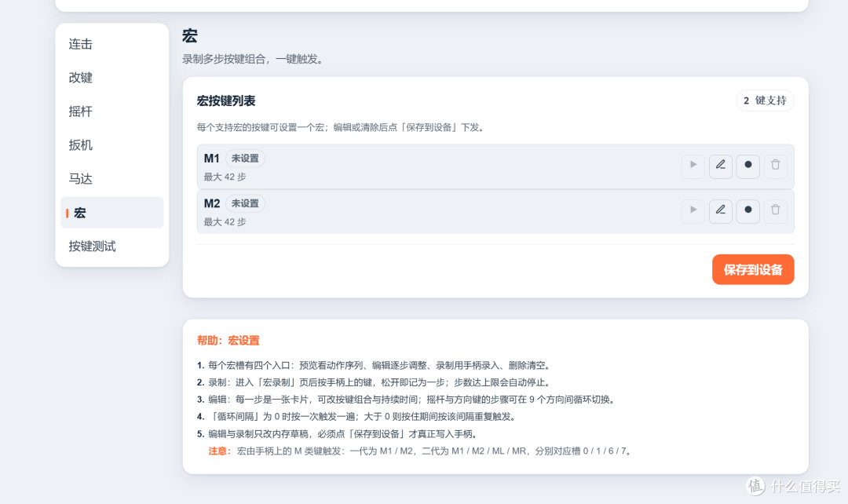Preview the M2 macro with play icon
The width and height of the screenshot is (848, 504).
pos(693,210)
